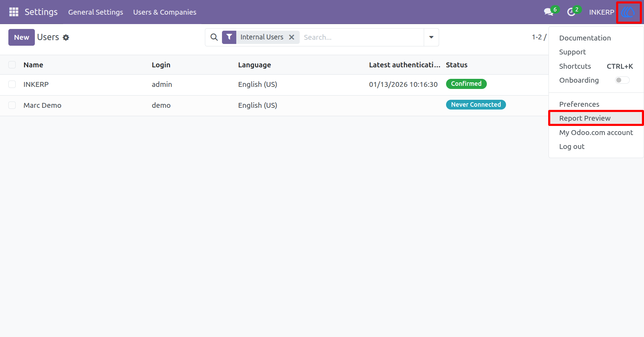Open My Odoo.com account
644x337 pixels.
coord(596,133)
